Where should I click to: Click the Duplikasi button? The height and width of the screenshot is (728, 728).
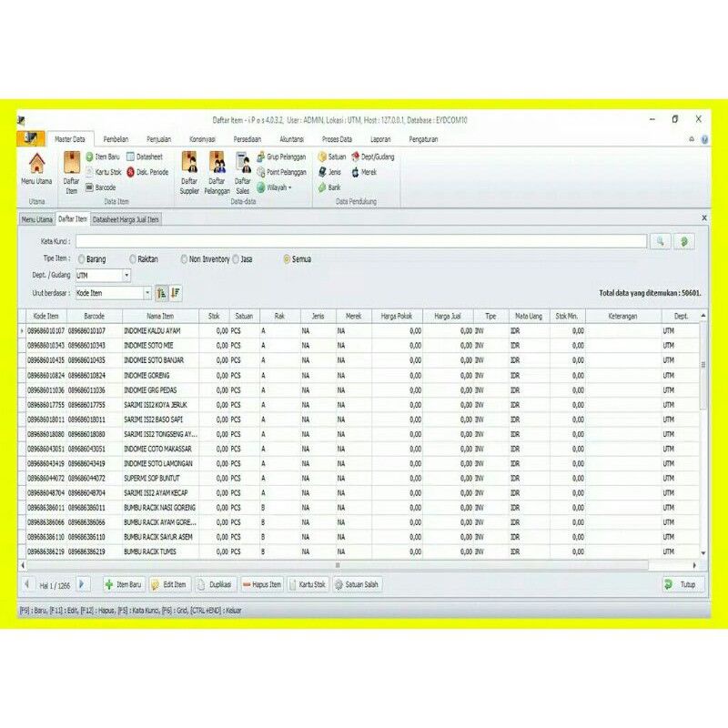(x=216, y=584)
